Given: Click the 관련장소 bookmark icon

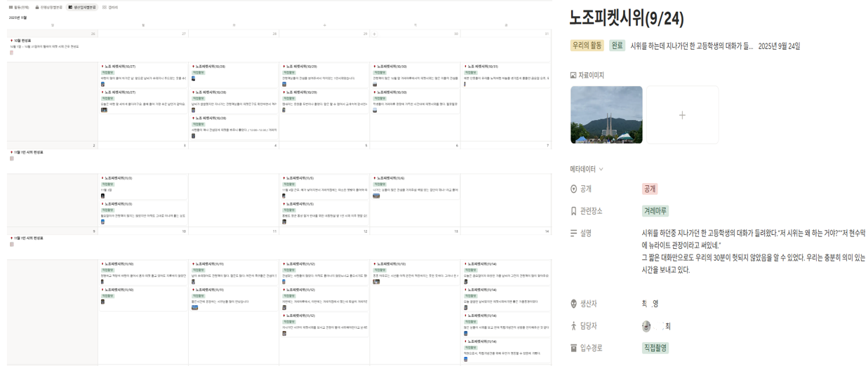Looking at the screenshot, I should point(573,211).
